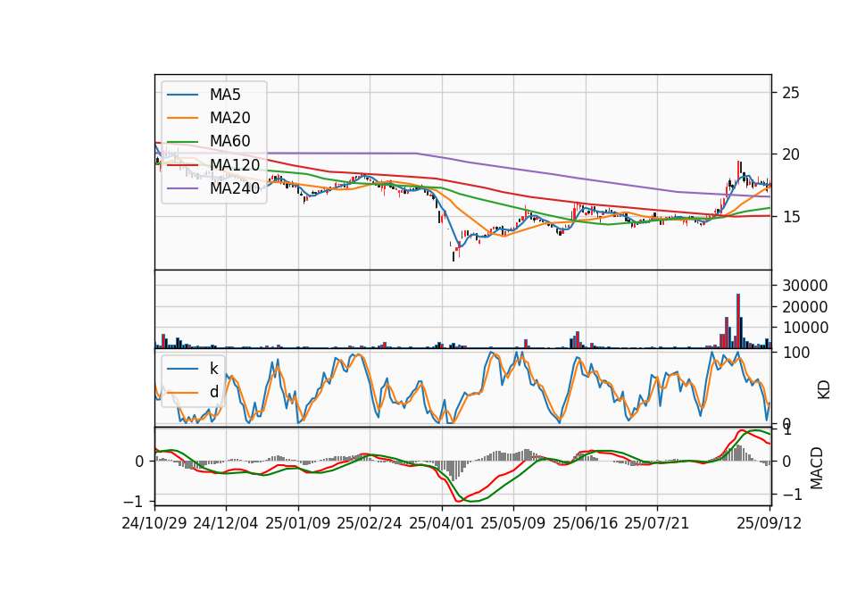The image size is (857, 616).
Task: Click the red MA120 legend line sample
Action: tap(182, 165)
